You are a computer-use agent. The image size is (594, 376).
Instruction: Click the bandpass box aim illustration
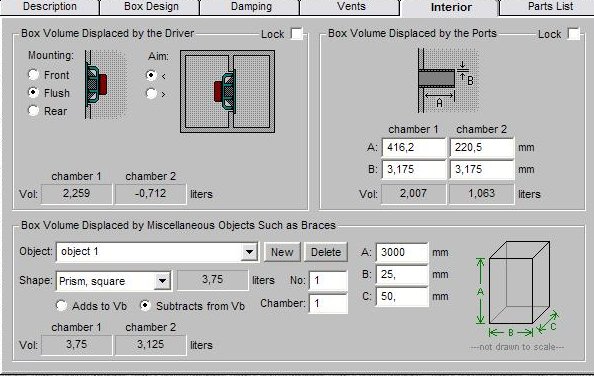227,92
